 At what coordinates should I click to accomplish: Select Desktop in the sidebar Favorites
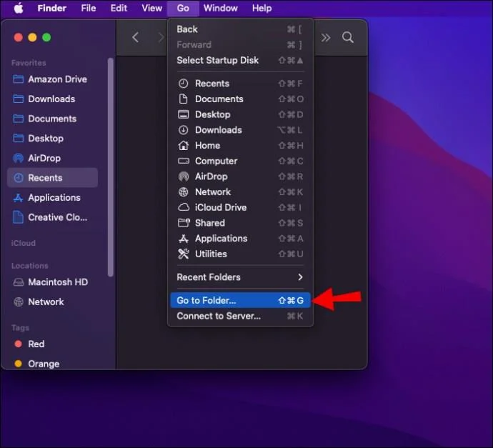point(52,139)
